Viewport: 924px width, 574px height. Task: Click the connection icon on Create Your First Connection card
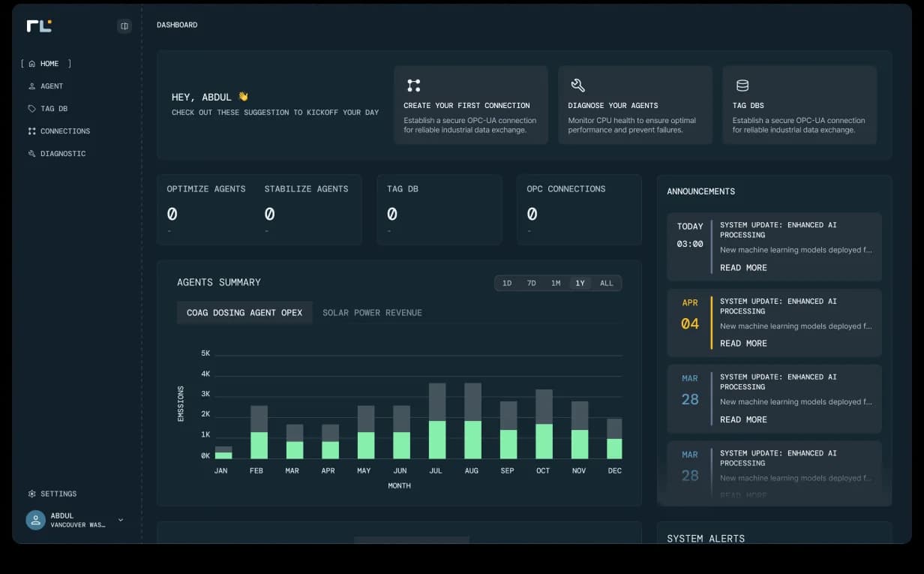[x=413, y=86]
